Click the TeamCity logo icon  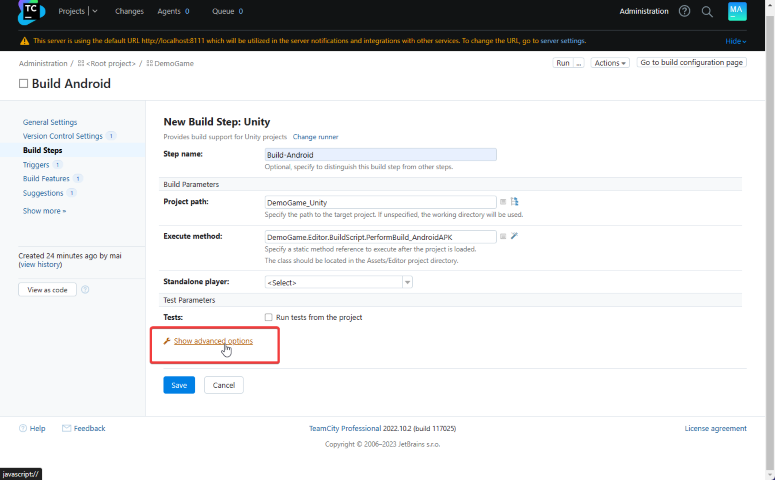coord(31,12)
